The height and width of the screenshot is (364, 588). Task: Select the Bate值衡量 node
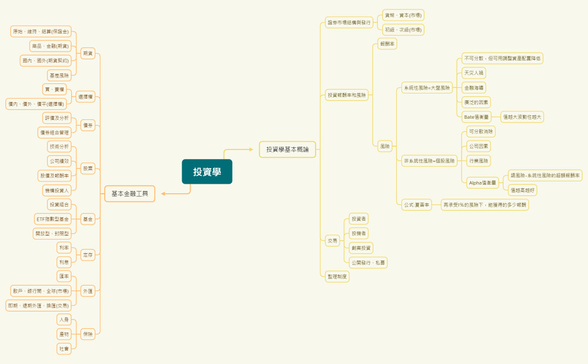[476, 117]
